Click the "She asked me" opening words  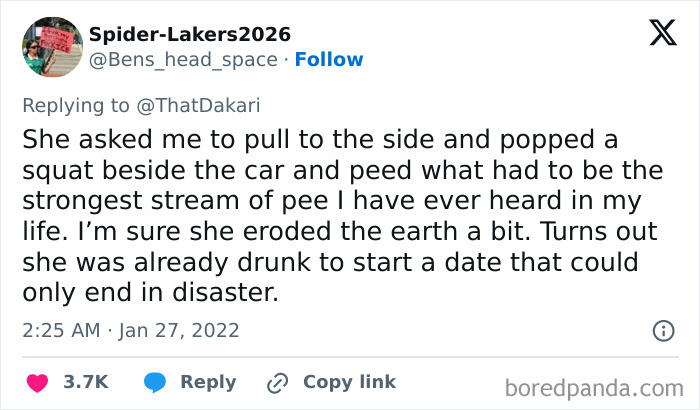coord(83,138)
